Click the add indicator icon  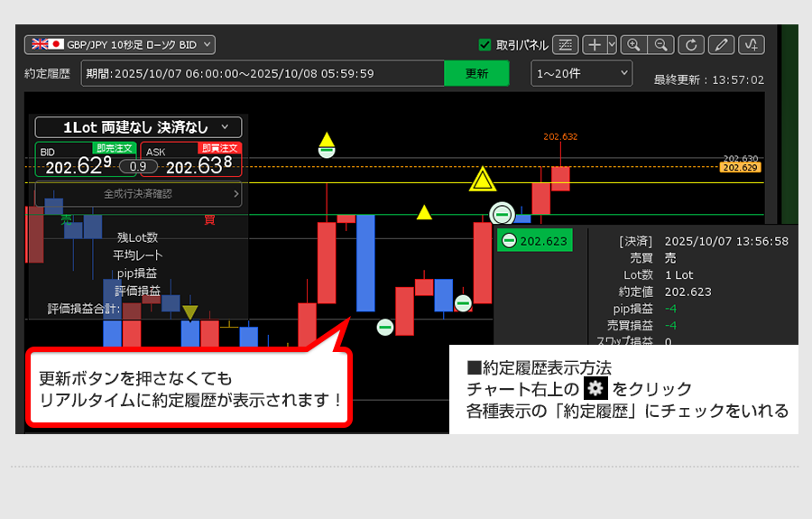752,44
